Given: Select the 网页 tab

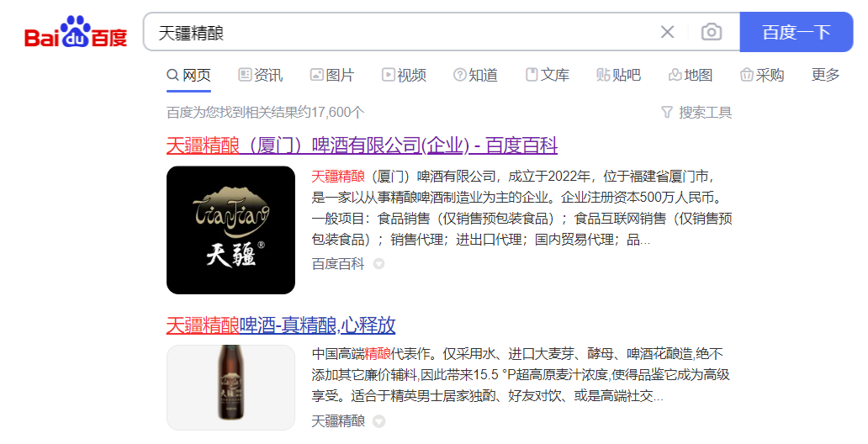Looking at the screenshot, I should [188, 75].
